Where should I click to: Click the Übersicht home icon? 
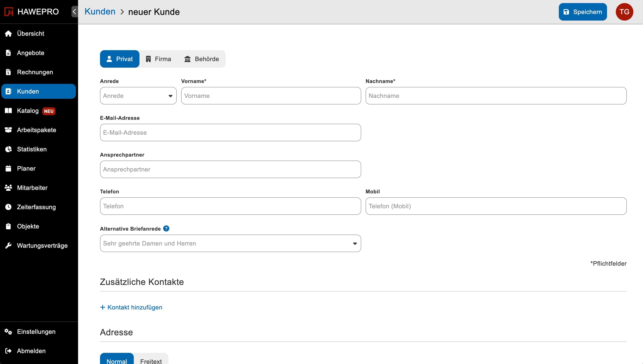click(8, 34)
